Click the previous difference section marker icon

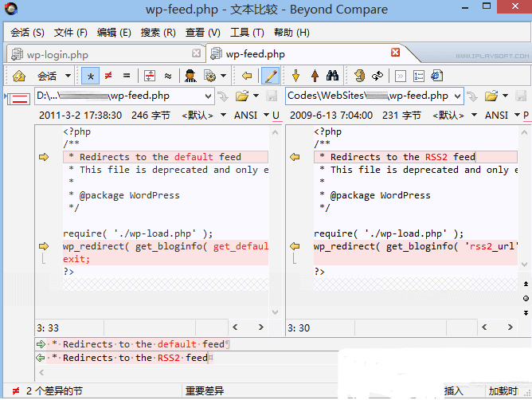pyautogui.click(x=526, y=284)
